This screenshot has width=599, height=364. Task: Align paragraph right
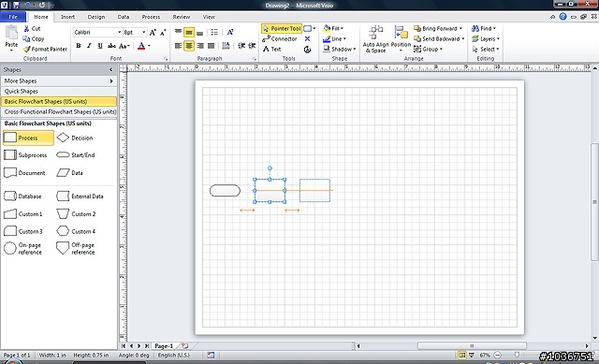[199, 46]
